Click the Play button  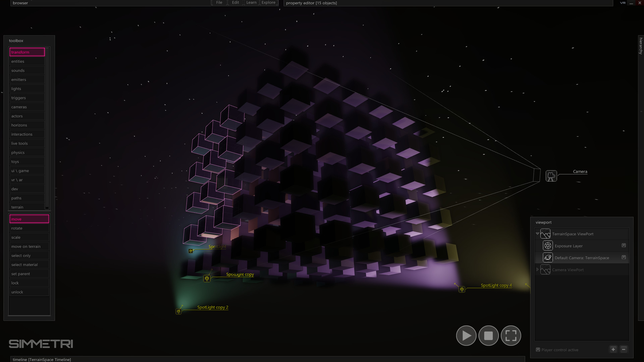point(466,336)
